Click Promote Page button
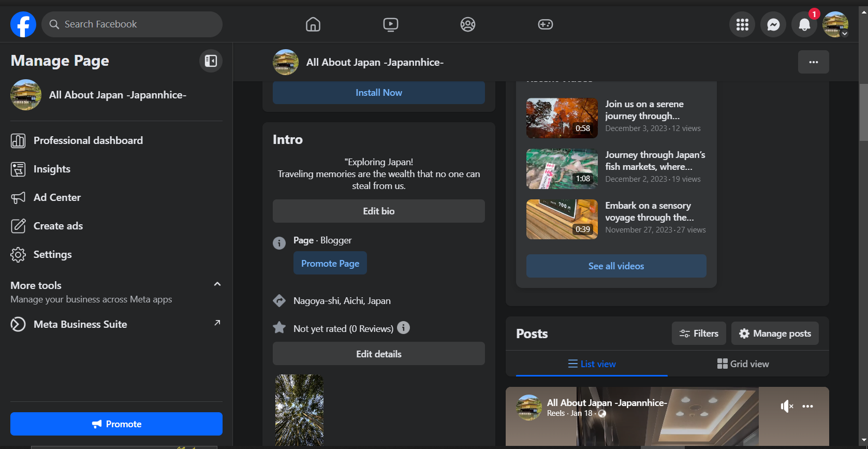868x449 pixels. tap(330, 263)
